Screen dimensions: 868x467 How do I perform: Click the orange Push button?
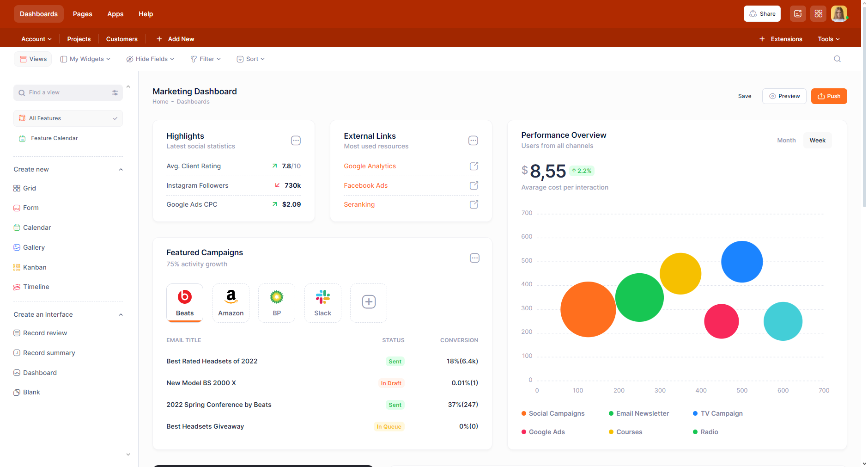click(829, 96)
